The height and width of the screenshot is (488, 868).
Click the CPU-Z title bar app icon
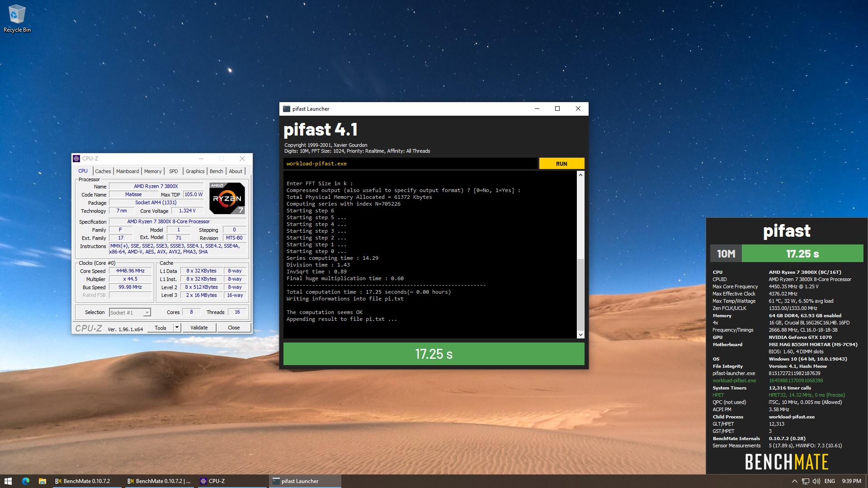(x=76, y=159)
